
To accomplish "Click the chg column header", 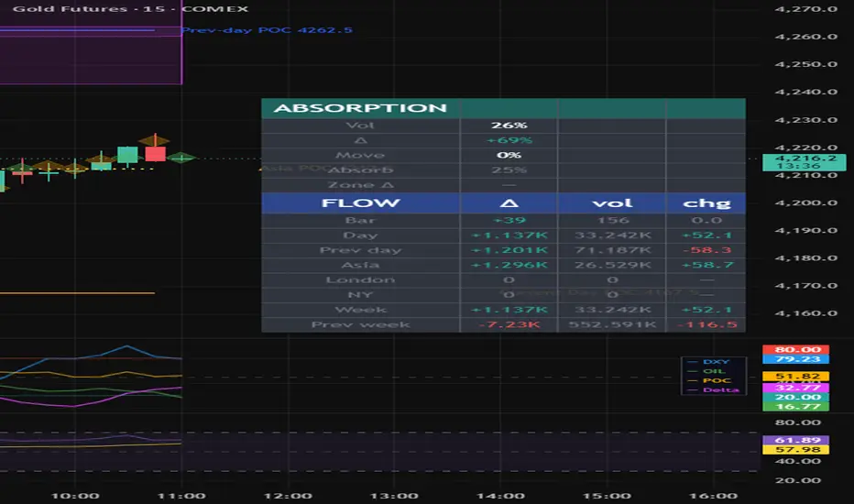I will pyautogui.click(x=706, y=203).
